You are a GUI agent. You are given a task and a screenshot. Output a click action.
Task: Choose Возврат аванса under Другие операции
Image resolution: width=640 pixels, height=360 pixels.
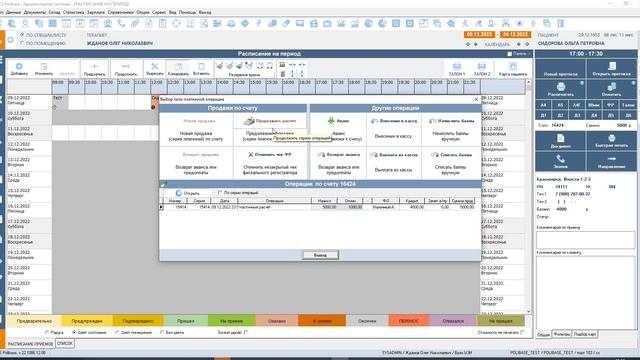click(338, 155)
